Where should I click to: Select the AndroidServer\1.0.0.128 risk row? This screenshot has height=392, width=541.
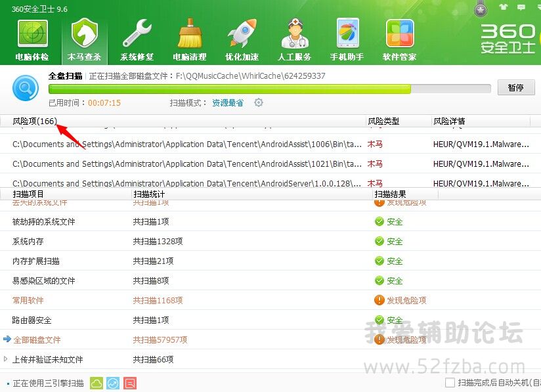(270, 181)
